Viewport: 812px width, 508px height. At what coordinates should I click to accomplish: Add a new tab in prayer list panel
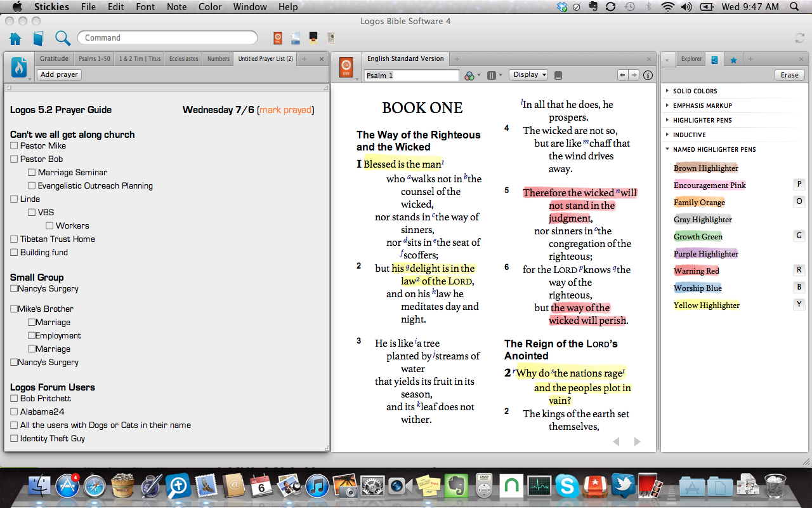click(x=304, y=59)
